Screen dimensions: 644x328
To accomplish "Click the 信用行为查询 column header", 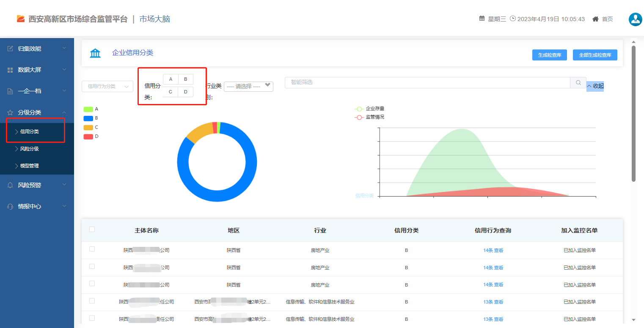I will pyautogui.click(x=493, y=230).
